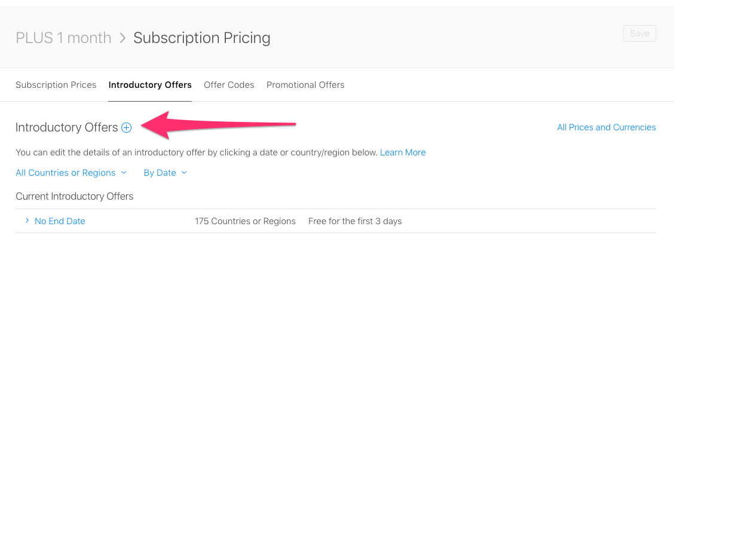The width and height of the screenshot is (756, 538).
Task: Switch to the Subscription Prices tab
Action: [x=56, y=84]
